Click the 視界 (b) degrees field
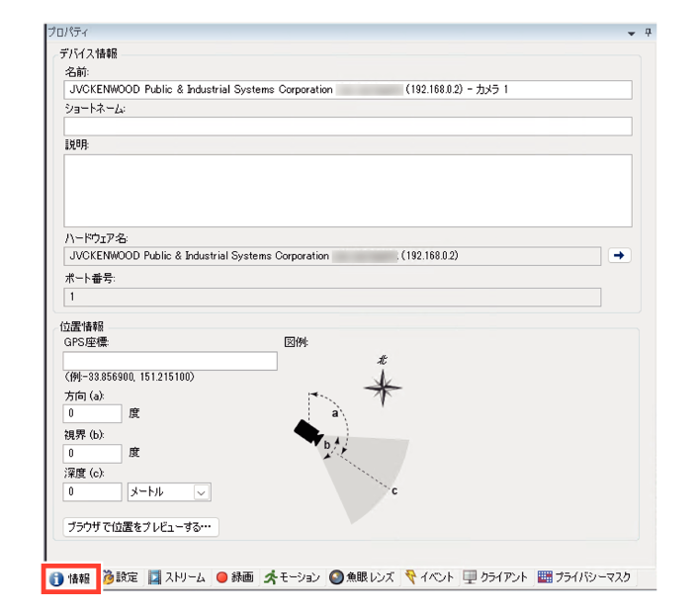Image resolution: width=700 pixels, height=613 pixels. pyautogui.click(x=92, y=453)
